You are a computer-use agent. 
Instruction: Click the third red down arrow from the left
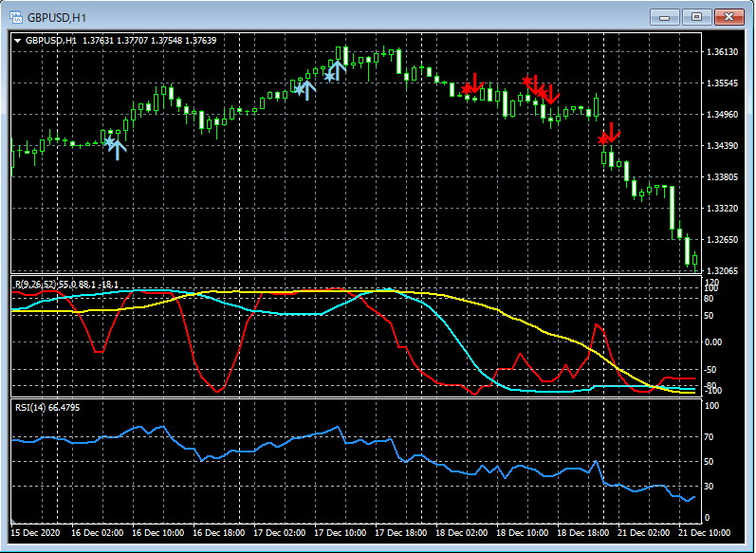[549, 94]
